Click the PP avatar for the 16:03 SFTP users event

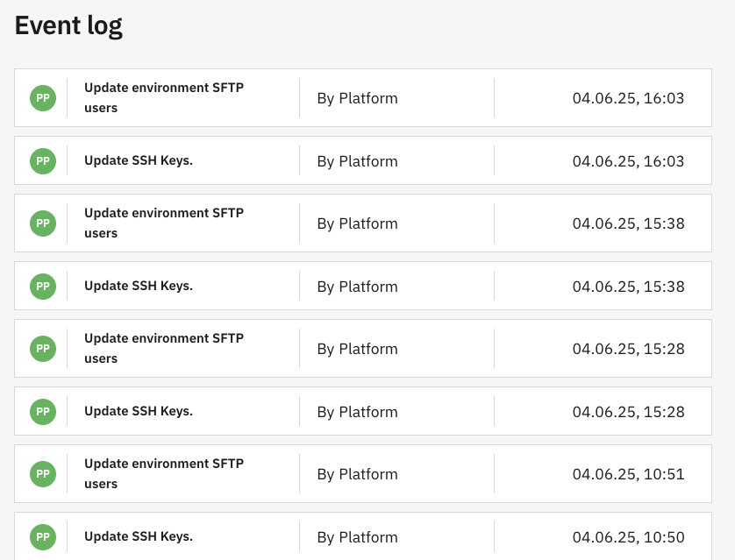pyautogui.click(x=43, y=98)
